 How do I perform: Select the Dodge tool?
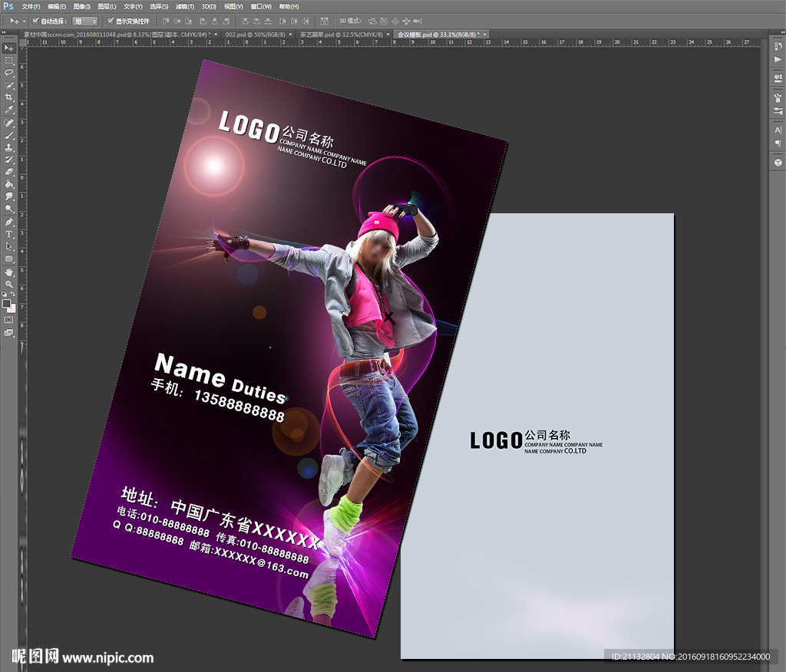(x=9, y=209)
